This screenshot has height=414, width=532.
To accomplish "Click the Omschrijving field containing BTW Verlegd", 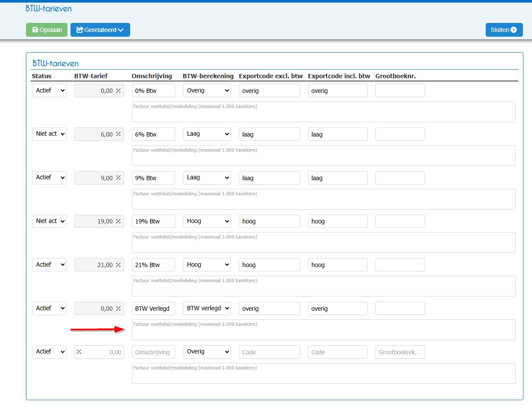I will 154,309.
